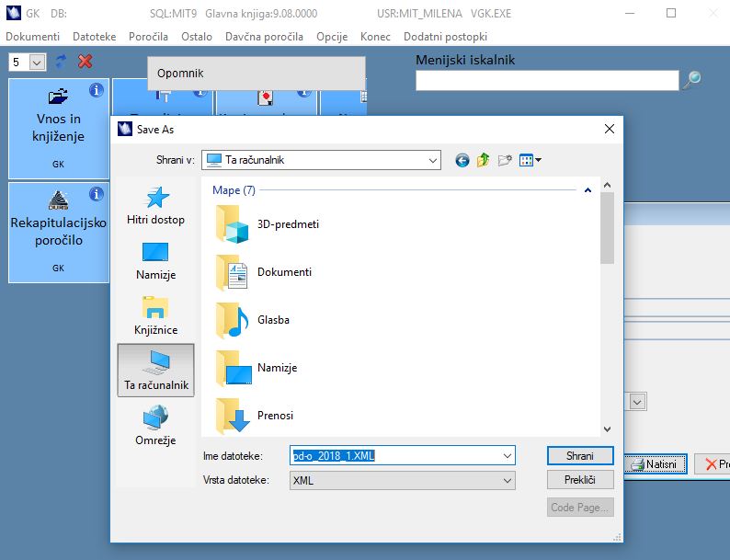
Task: Open the view menu icon in Save As
Action: click(x=530, y=161)
